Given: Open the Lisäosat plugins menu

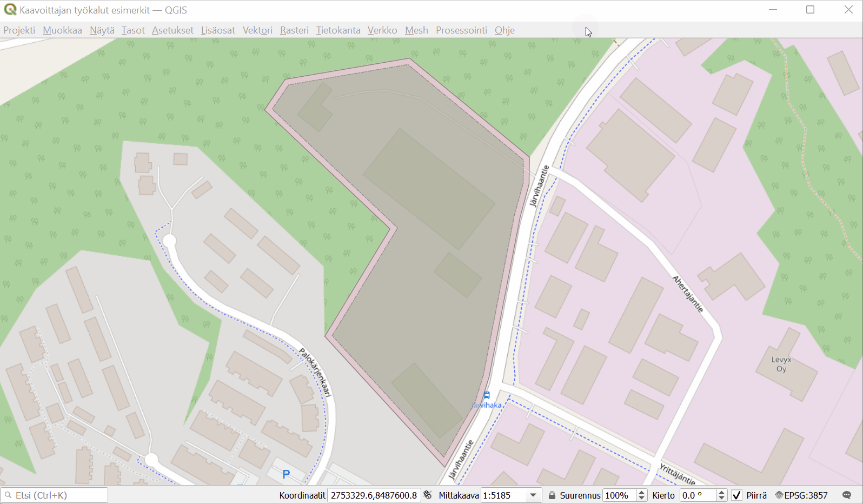Looking at the screenshot, I should pos(218,30).
